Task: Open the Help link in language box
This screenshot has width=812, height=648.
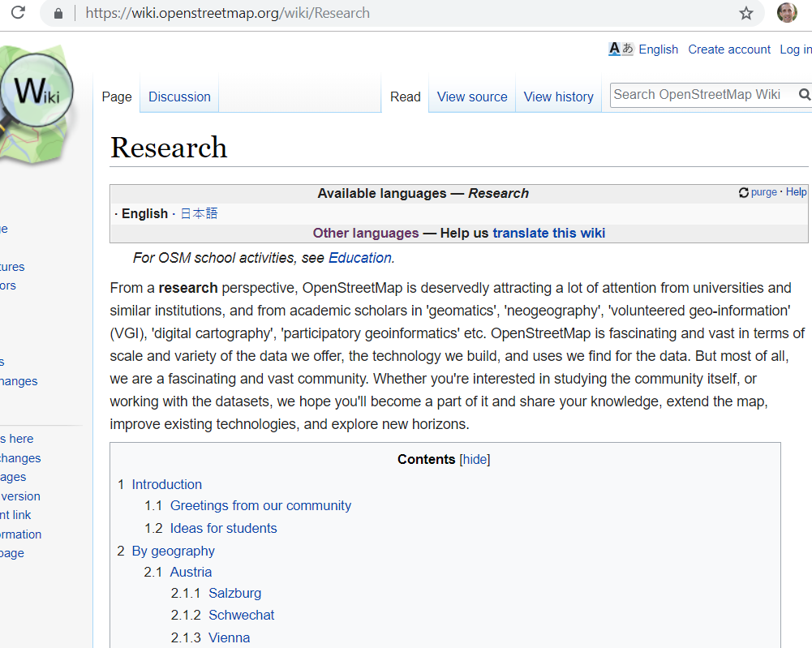Action: coord(796,192)
